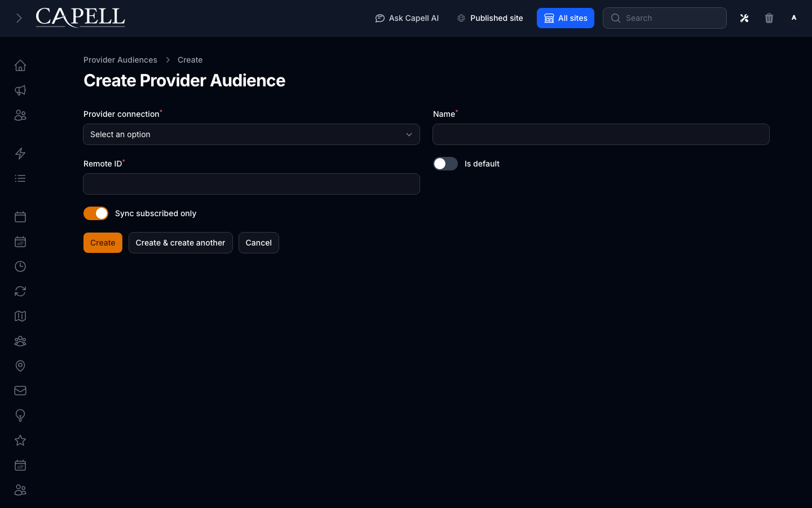Open the envelope mail icon
The image size is (812, 508).
(x=20, y=391)
